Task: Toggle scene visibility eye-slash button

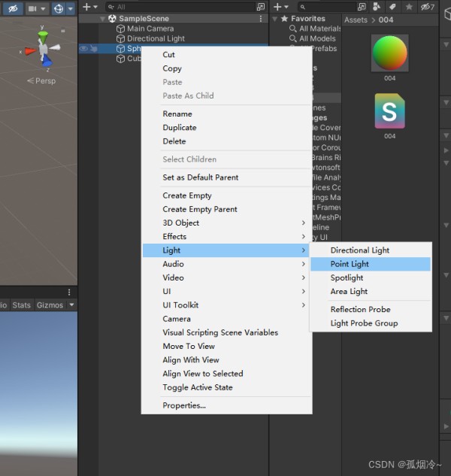Action: click(13, 8)
